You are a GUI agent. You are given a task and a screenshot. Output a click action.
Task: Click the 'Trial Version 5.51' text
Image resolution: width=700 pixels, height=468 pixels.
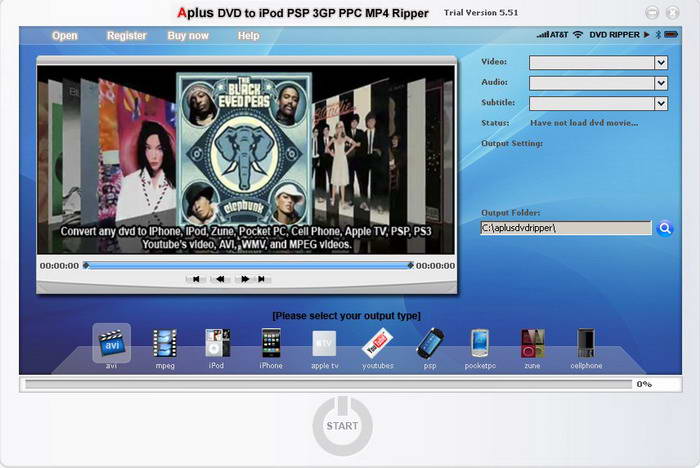click(x=481, y=13)
